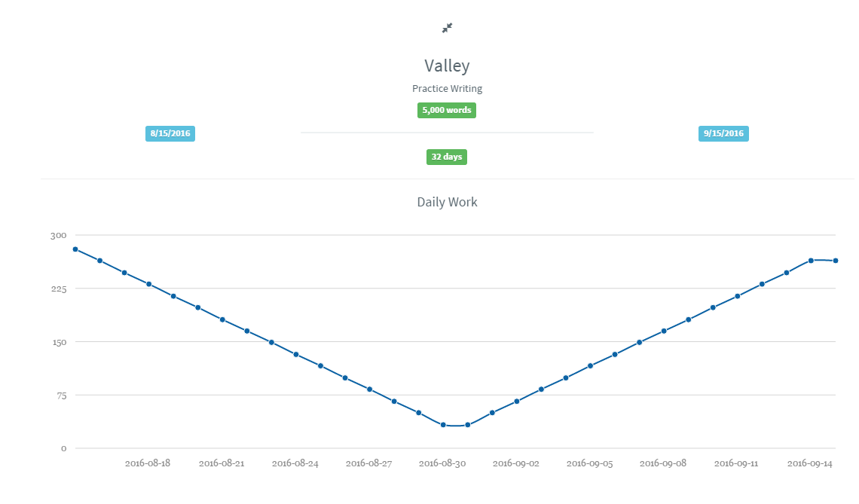Viewport: 859px width, 504px height.
Task: Select the 8/15/2016 start date badge
Action: (170, 133)
